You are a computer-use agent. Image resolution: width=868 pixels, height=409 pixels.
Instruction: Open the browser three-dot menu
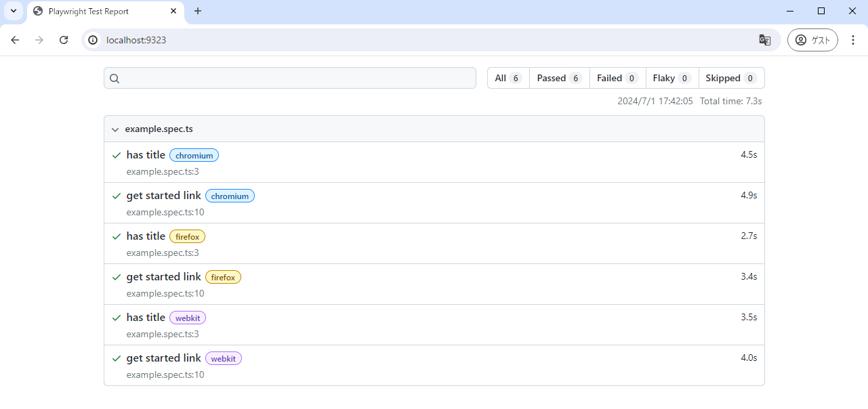click(x=853, y=40)
